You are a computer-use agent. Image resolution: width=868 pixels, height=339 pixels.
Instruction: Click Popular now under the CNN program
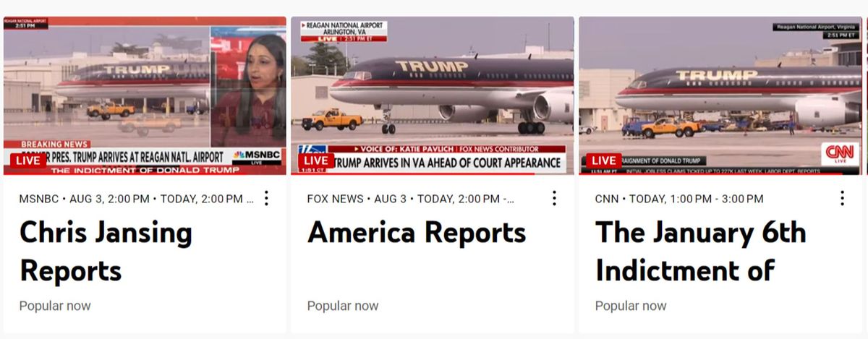[x=631, y=306]
